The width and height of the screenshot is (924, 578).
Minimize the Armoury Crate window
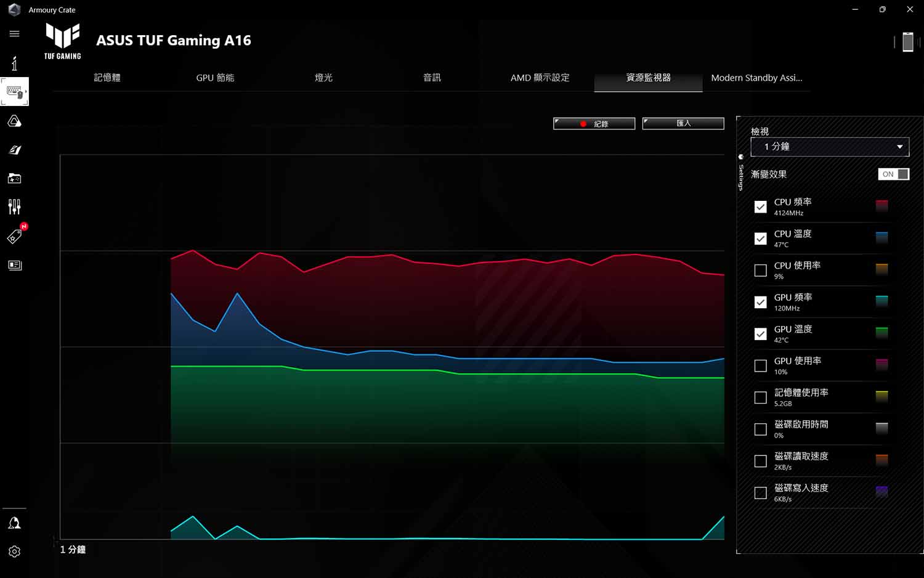click(855, 9)
